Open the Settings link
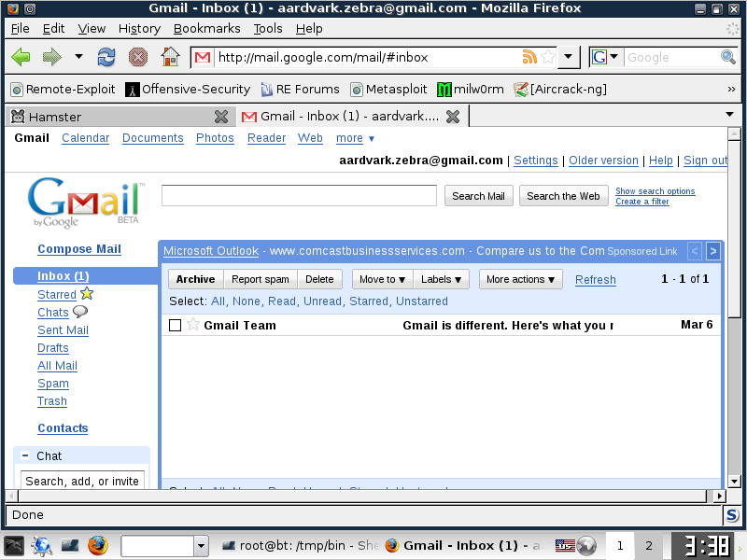This screenshot has height=560, width=747. [x=535, y=161]
